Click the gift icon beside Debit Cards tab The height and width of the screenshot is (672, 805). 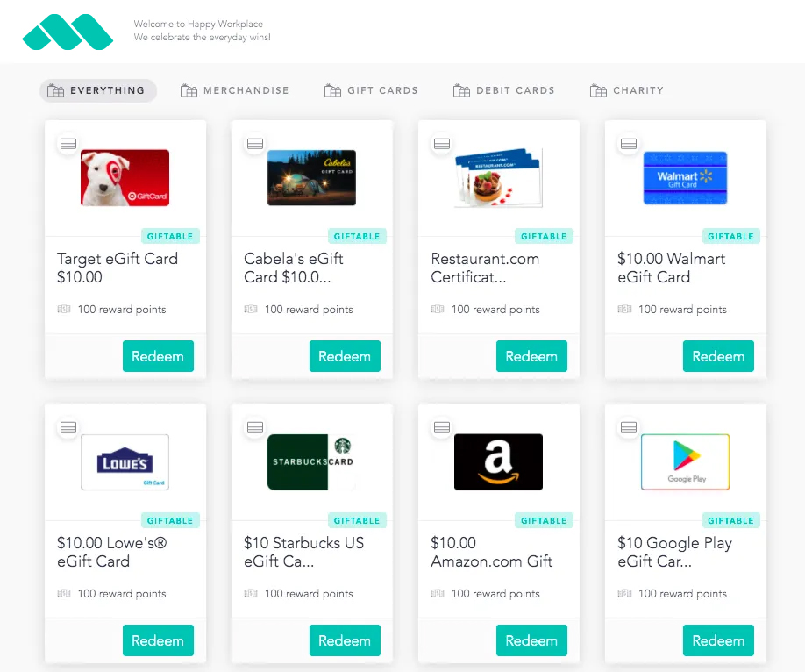point(461,91)
